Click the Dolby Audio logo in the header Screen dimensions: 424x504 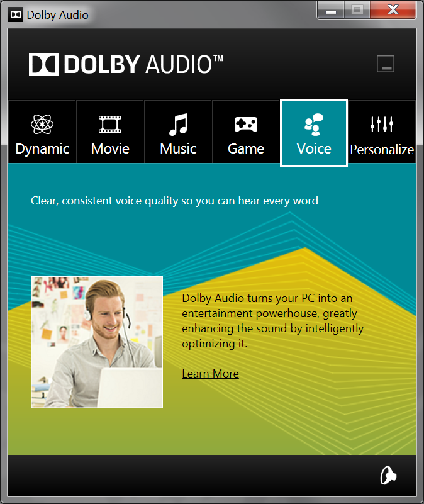[x=126, y=64]
